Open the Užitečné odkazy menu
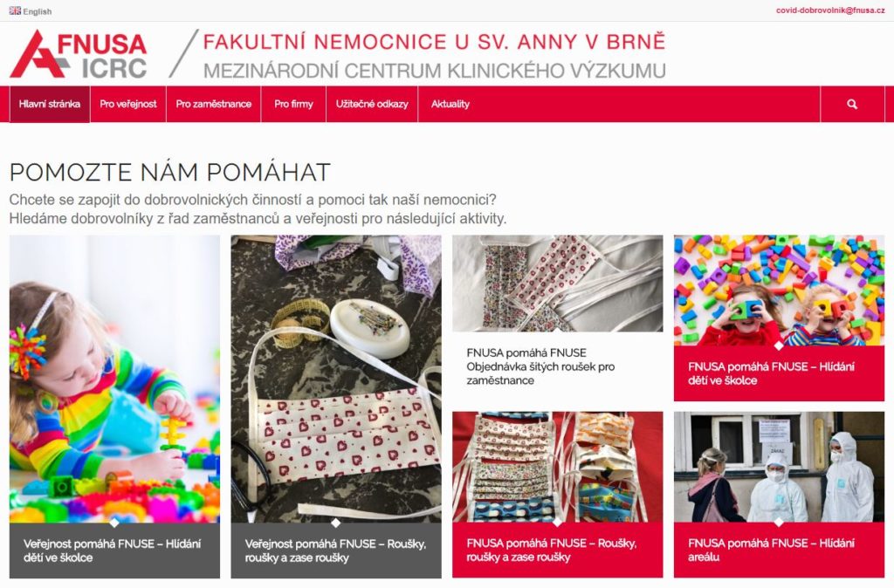 pyautogui.click(x=372, y=105)
